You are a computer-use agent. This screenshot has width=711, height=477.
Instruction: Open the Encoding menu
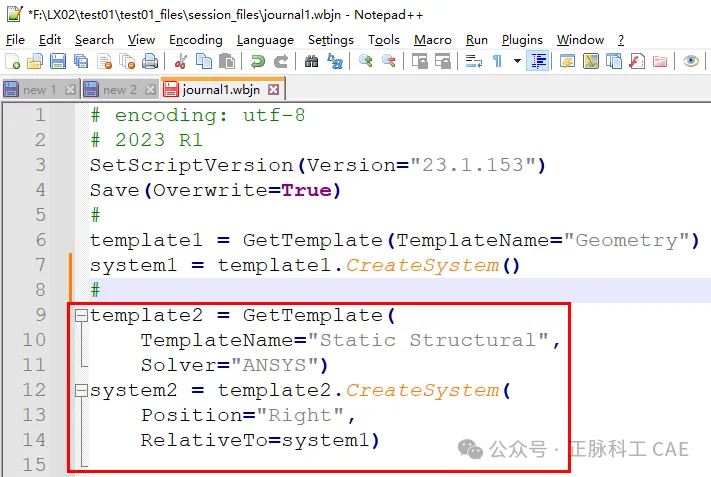coord(195,40)
